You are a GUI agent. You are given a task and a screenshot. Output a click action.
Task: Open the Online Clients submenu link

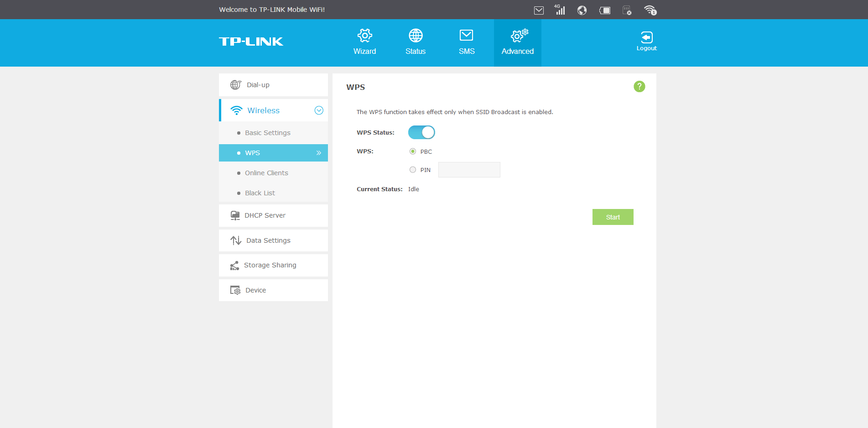[x=266, y=173]
